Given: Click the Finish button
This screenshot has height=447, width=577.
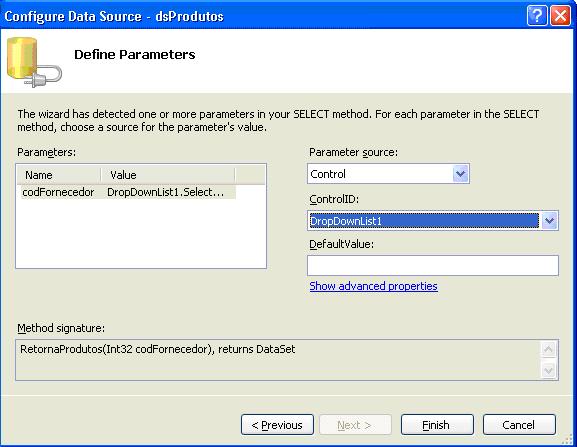Looking at the screenshot, I should coord(437,425).
